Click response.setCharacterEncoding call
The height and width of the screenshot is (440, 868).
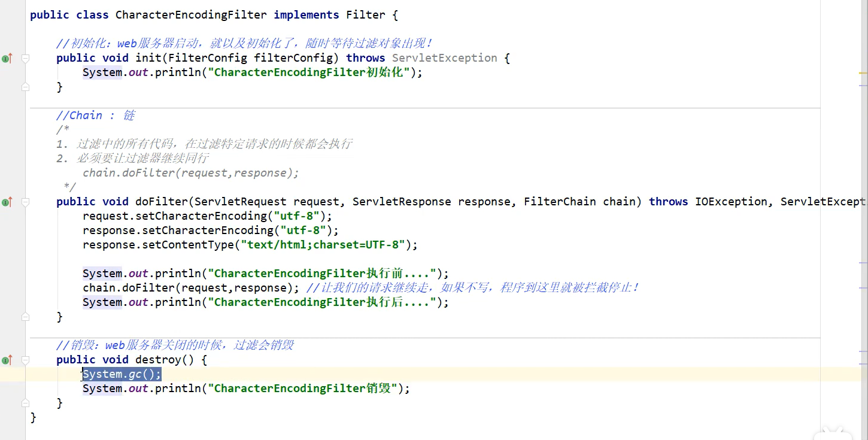(211, 230)
